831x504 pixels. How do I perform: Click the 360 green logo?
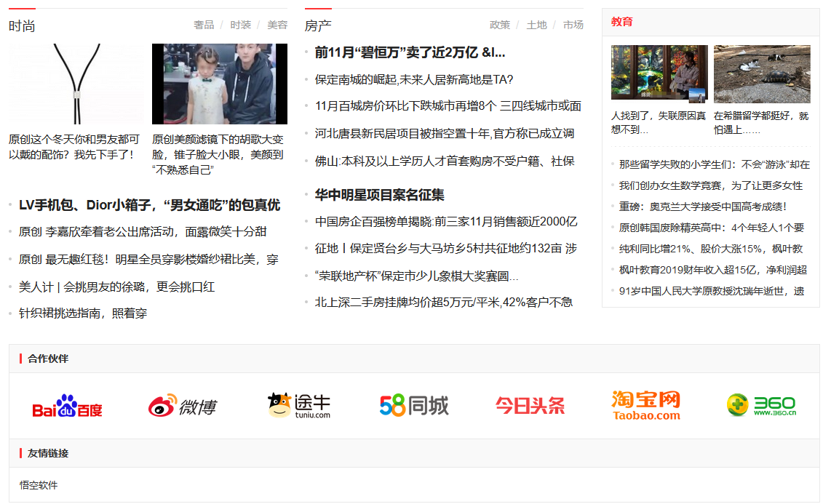pyautogui.click(x=761, y=406)
